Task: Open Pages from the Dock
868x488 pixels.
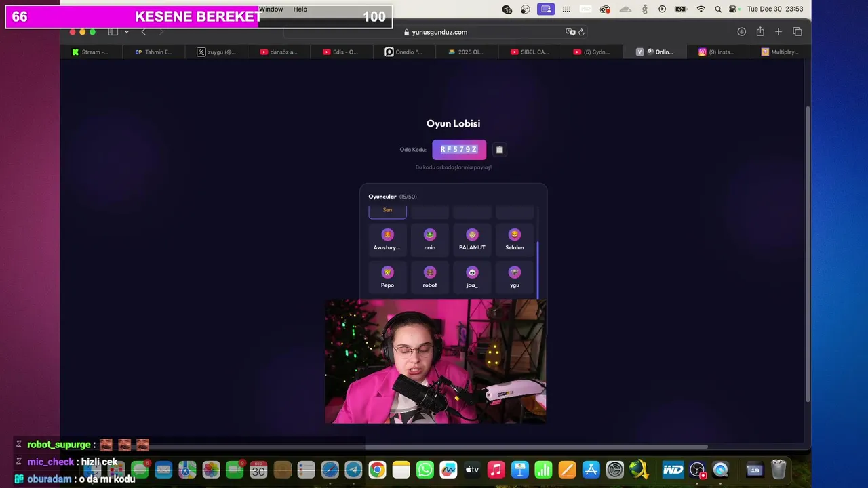Action: 568,470
